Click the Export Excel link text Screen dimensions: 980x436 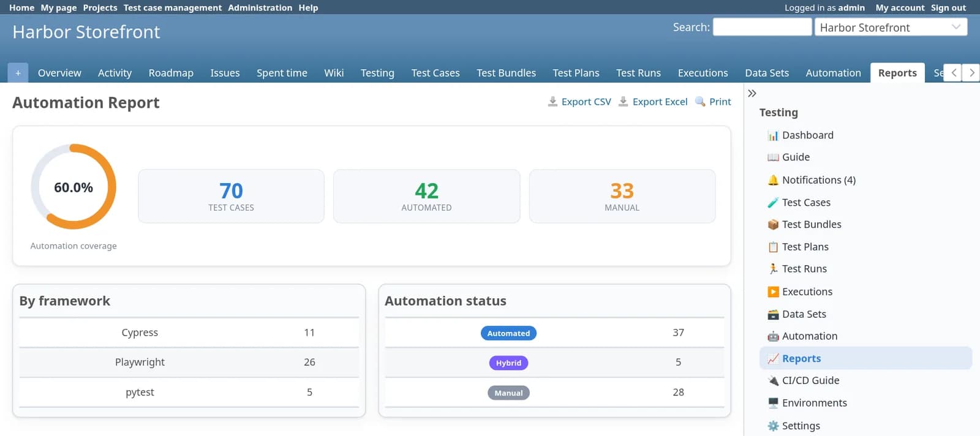pyautogui.click(x=660, y=102)
